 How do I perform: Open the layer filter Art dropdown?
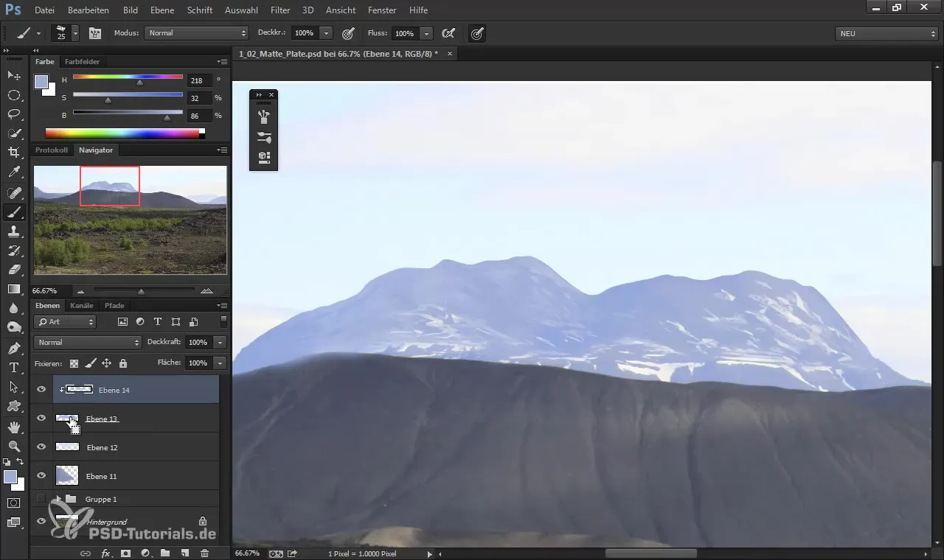pos(65,322)
